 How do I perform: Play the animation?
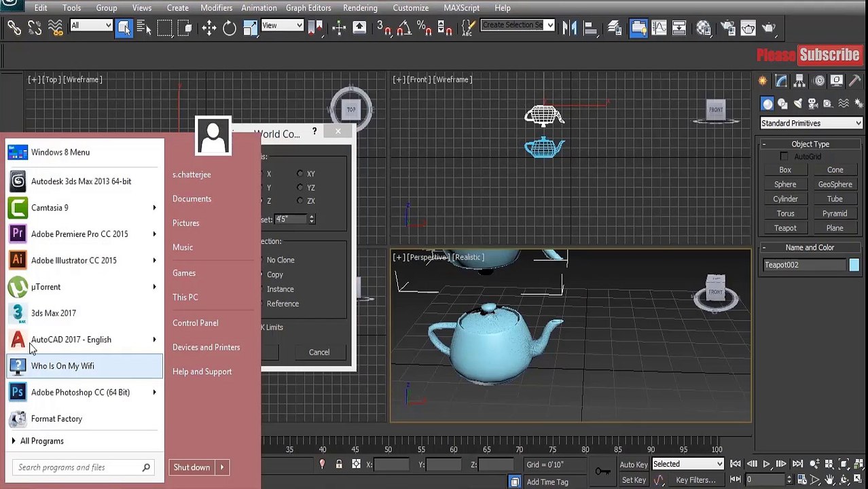(766, 465)
